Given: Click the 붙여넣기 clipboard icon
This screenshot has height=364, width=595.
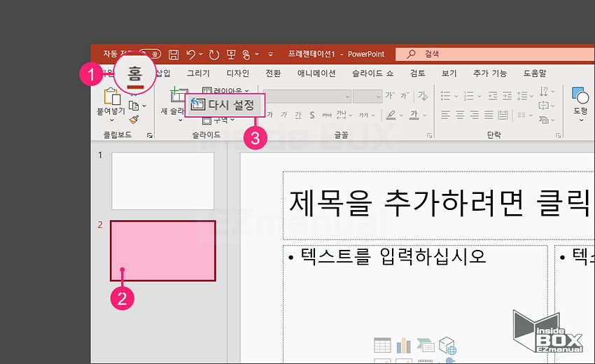Looking at the screenshot, I should coord(112,97).
